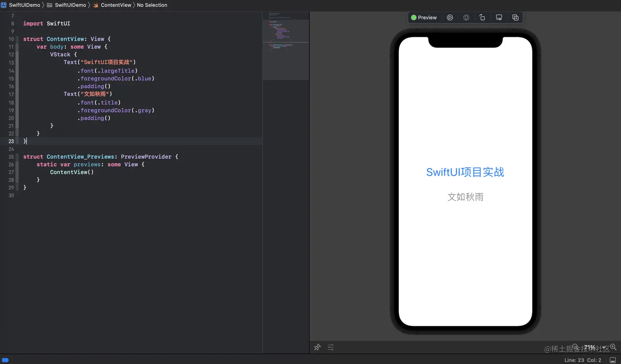Click .font(.largeTitle) modifier in code
Screen dimensions: 621x364
(x=108, y=71)
